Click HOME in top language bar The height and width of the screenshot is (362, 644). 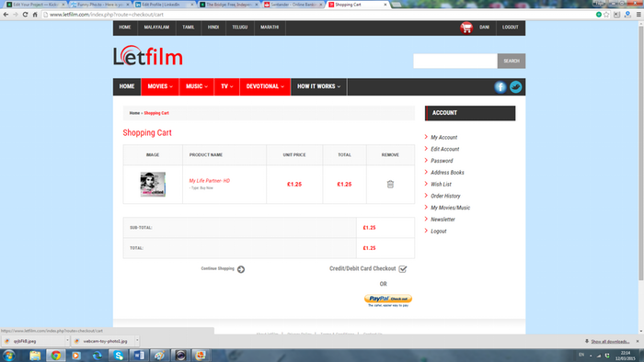[125, 28]
